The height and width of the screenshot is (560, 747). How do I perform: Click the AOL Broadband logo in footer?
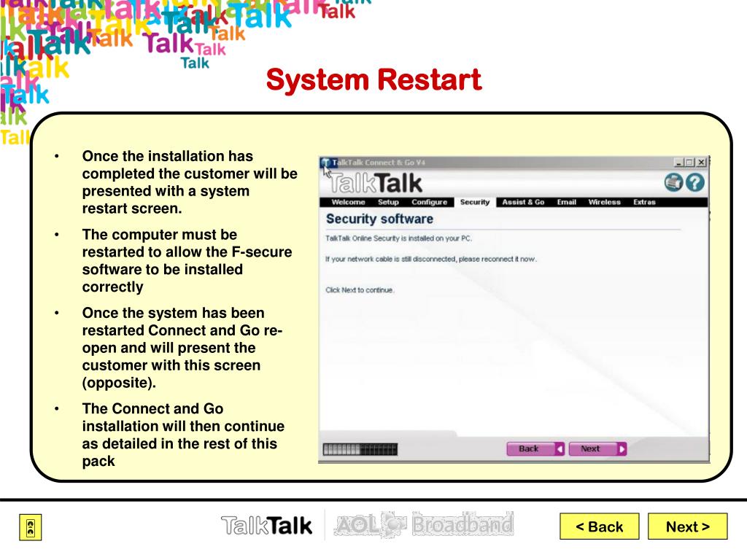coord(424,525)
